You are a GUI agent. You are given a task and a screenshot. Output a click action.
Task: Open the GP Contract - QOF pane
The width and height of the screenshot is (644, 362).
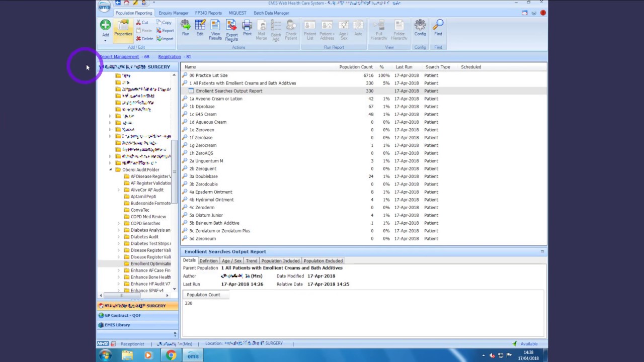click(137, 315)
